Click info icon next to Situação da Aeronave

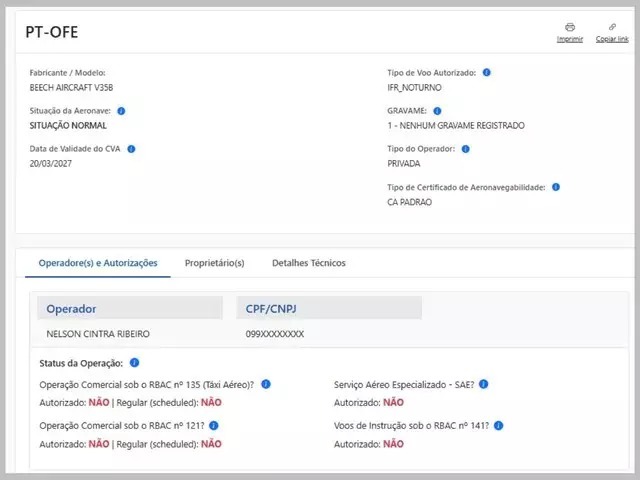[x=121, y=111]
